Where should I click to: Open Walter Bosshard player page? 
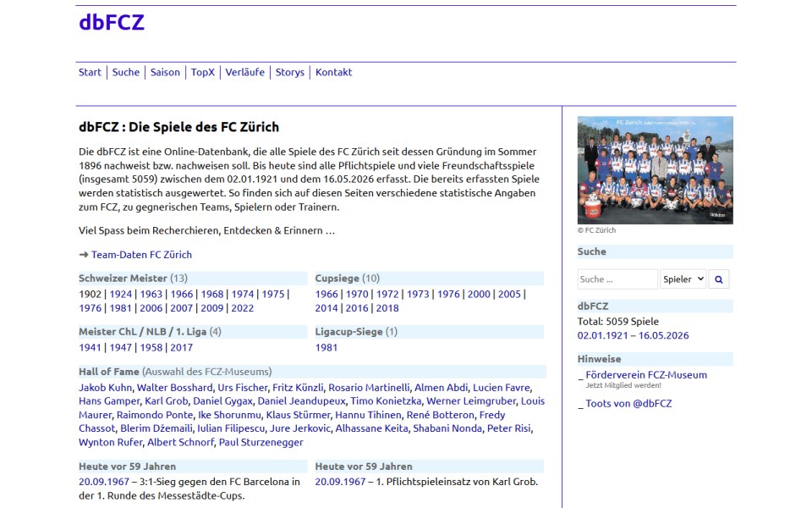[174, 387]
